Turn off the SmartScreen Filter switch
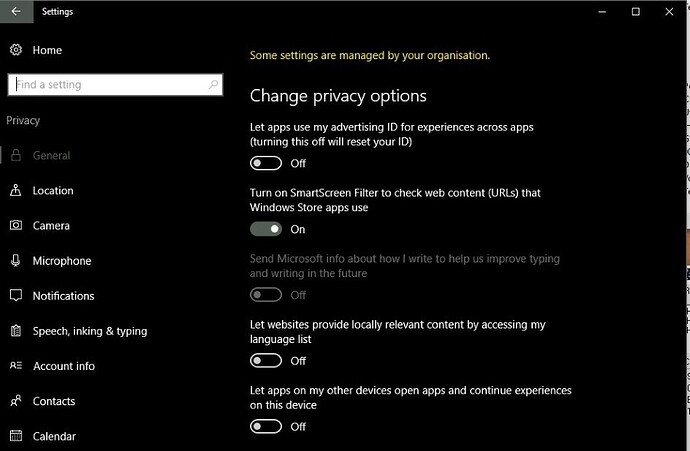This screenshot has width=690, height=451. click(x=266, y=229)
